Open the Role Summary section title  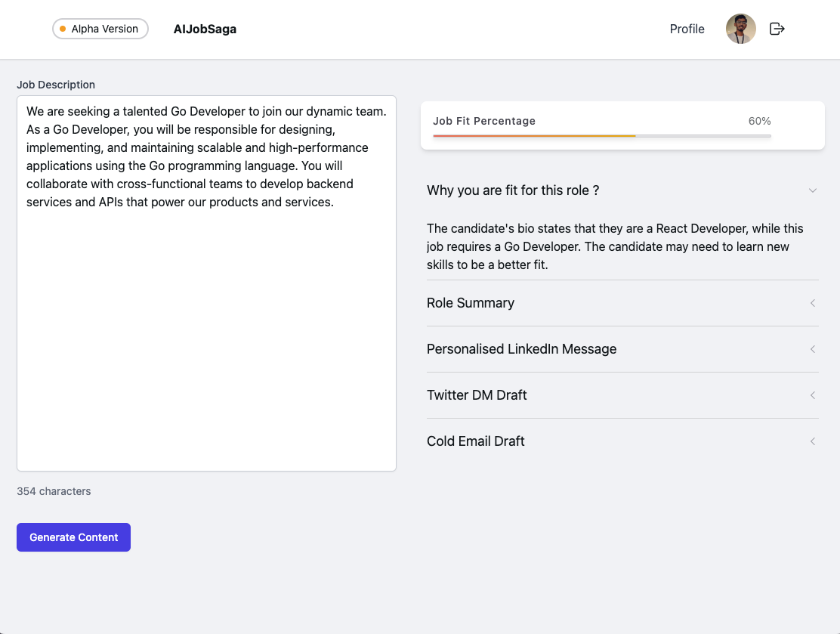[x=471, y=303]
